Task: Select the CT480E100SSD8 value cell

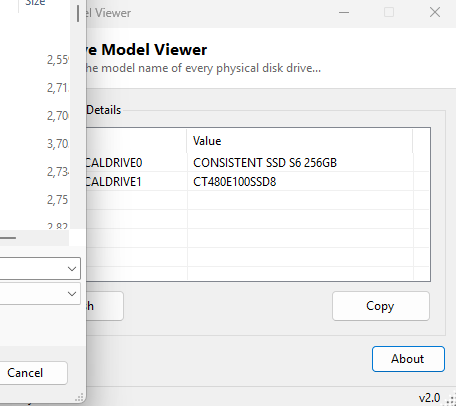Action: [235, 182]
